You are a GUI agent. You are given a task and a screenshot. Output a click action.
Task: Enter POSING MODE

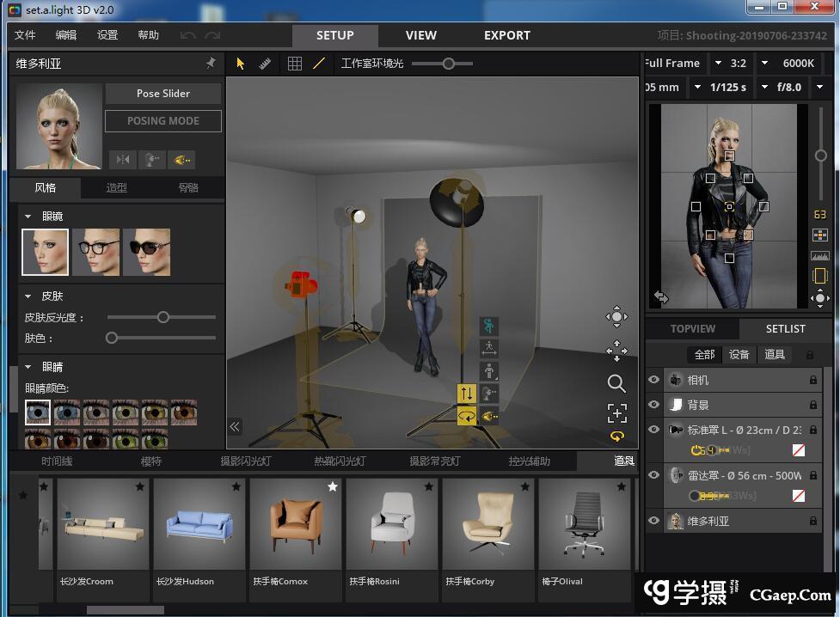click(x=163, y=121)
